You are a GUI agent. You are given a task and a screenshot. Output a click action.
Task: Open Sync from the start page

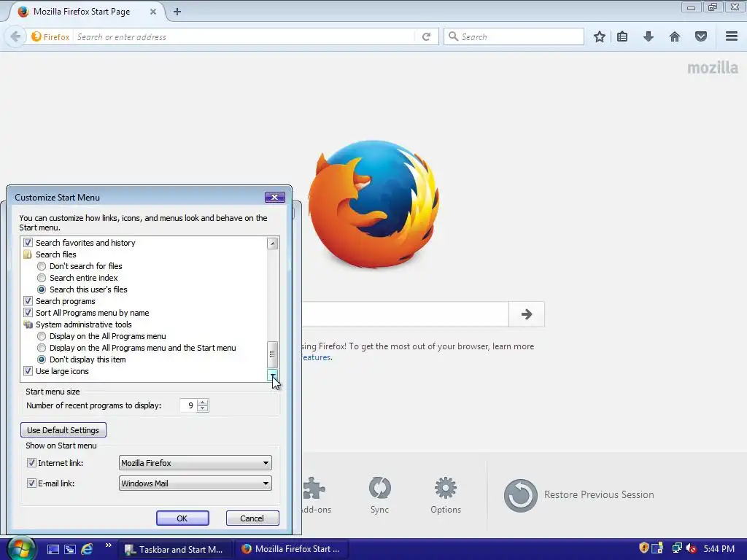click(x=379, y=495)
